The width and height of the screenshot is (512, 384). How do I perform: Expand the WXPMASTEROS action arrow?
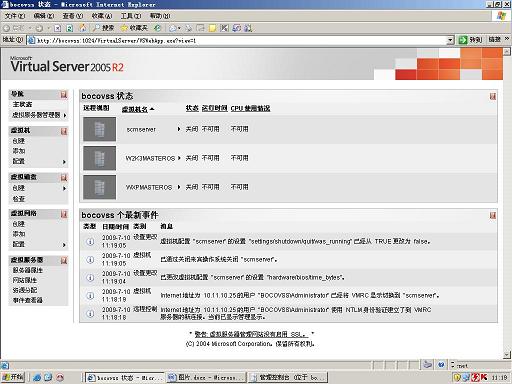(x=179, y=187)
